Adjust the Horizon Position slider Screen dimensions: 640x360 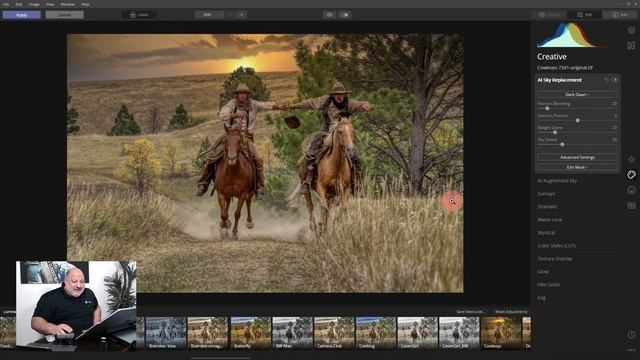[578, 120]
